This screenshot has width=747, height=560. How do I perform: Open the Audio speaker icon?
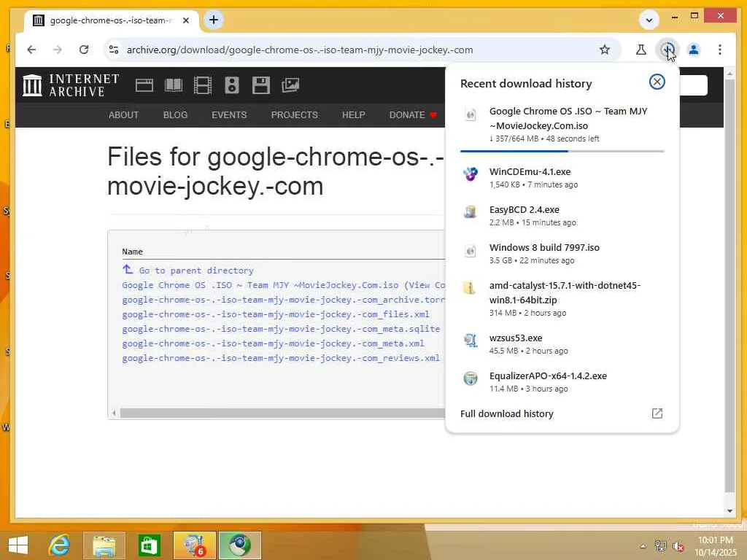click(231, 85)
